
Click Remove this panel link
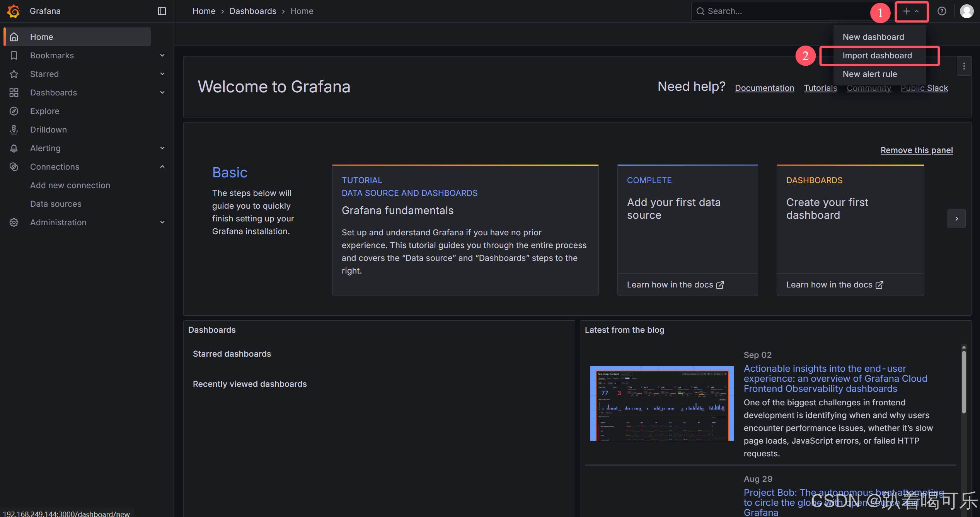[917, 150]
